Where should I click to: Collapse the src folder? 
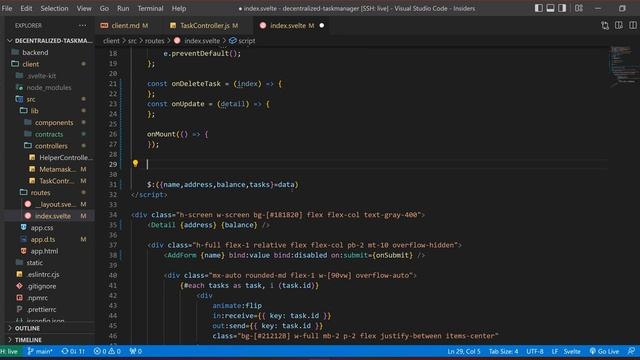click(x=31, y=99)
